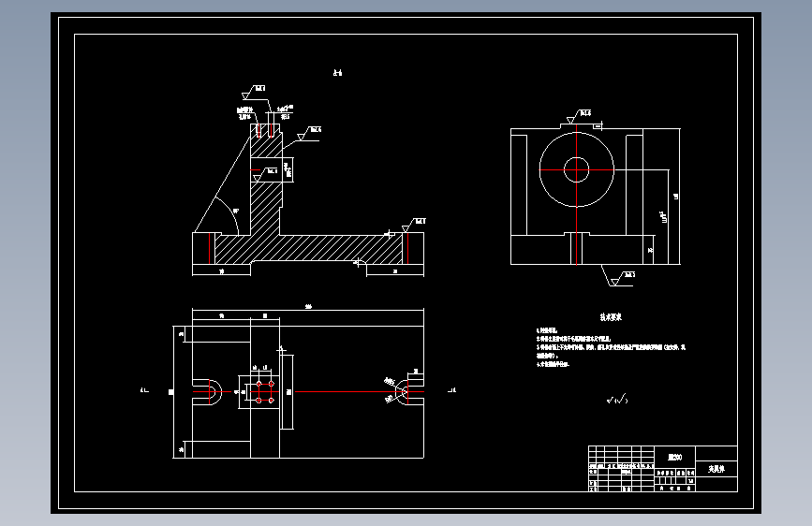
Task: Select the large circle in the right view
Action: point(576,169)
